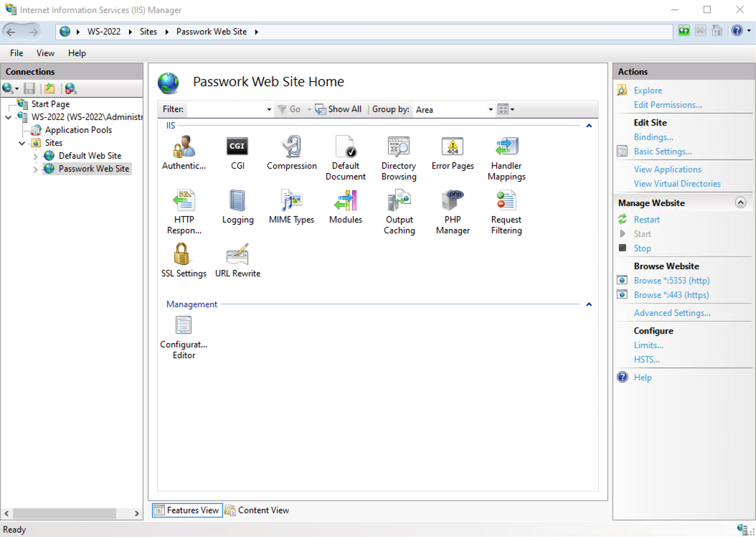Open the Authentication feature icon
This screenshot has width=756, height=537.
pos(184,149)
